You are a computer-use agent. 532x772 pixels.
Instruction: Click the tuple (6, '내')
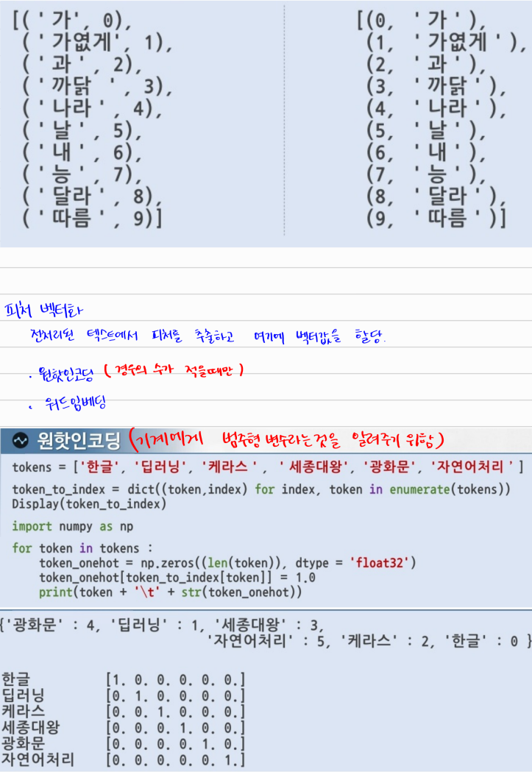(x=426, y=152)
